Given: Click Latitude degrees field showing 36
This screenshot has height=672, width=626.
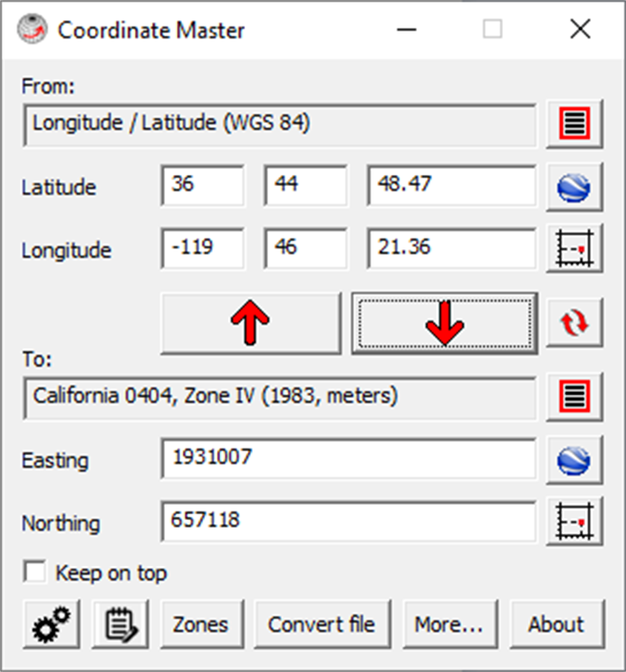Looking at the screenshot, I should coord(202,185).
